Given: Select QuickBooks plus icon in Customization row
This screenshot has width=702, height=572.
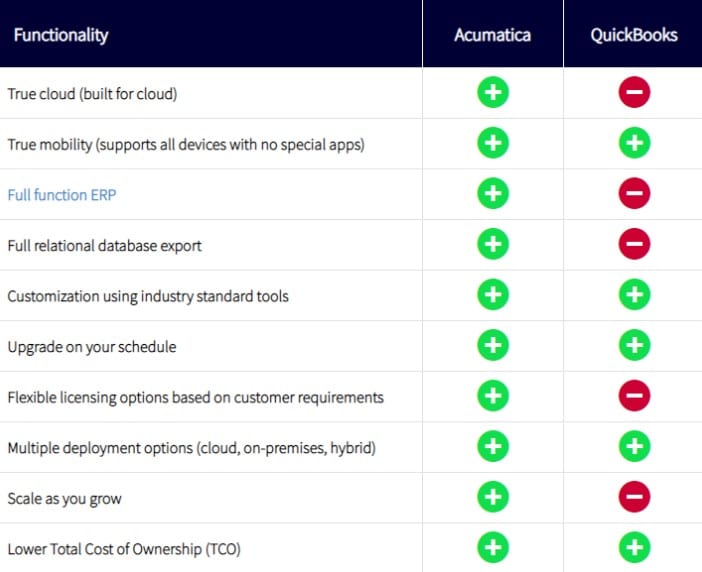Looking at the screenshot, I should point(634,295).
